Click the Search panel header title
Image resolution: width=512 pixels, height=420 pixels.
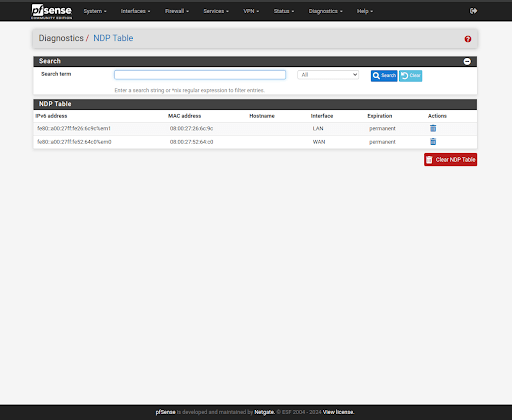50,61
